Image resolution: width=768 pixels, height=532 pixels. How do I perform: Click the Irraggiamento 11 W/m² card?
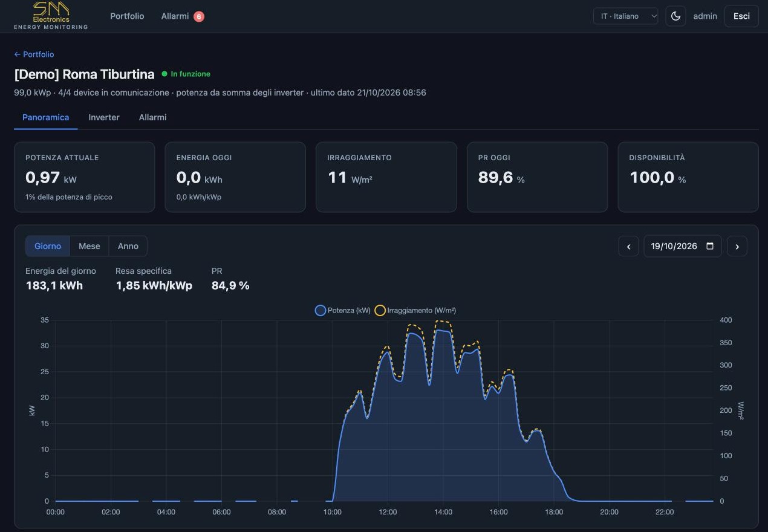click(x=386, y=177)
